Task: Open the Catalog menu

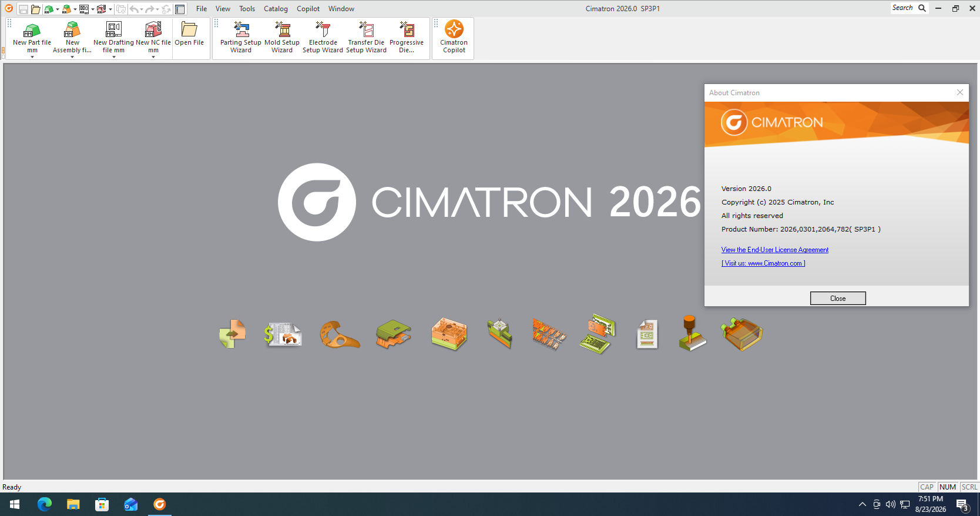Action: tap(276, 9)
